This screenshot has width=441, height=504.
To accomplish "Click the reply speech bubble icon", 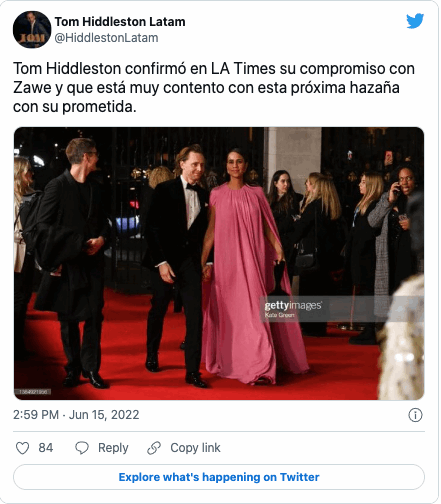I will pos(82,448).
